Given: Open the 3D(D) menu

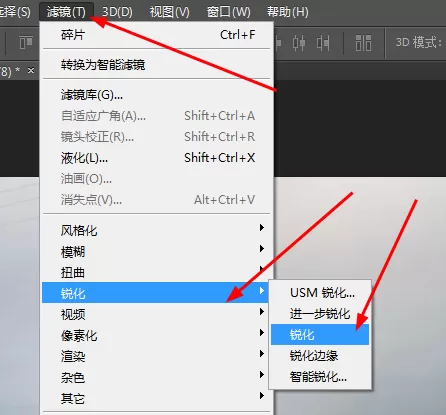Looking at the screenshot, I should tap(117, 12).
